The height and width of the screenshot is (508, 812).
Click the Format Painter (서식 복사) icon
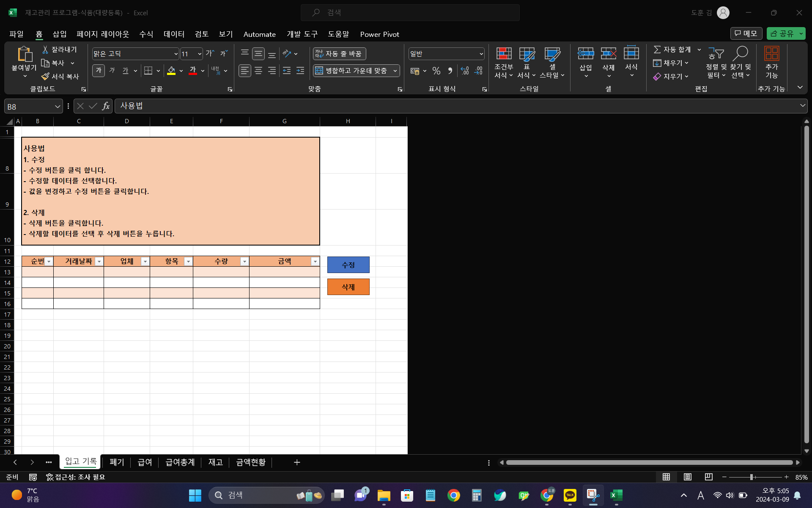point(46,76)
